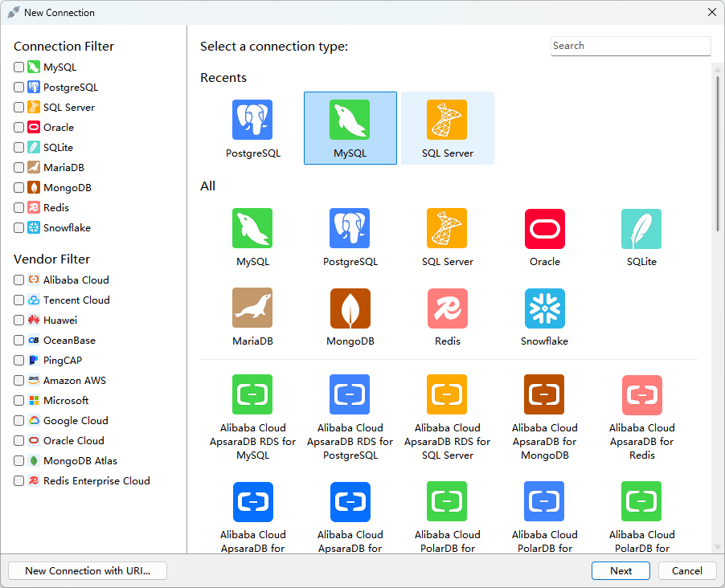
Task: Select the Oracle connection type icon
Action: [x=545, y=229]
